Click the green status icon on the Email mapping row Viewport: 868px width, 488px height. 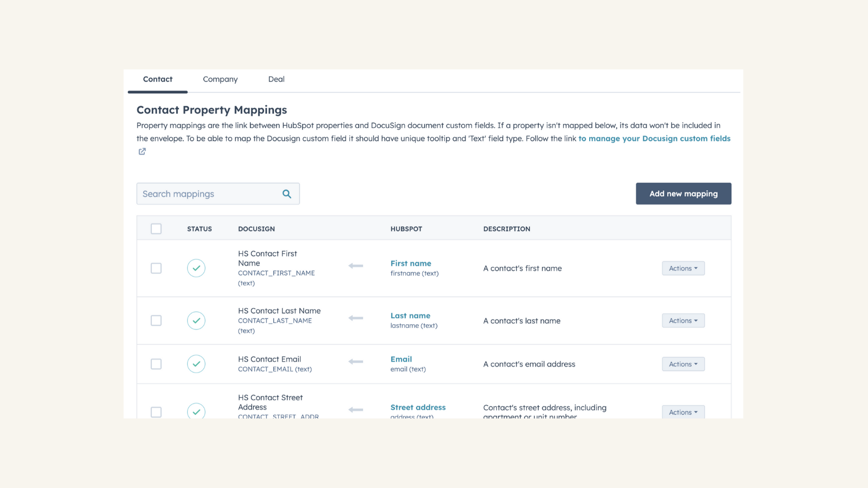[196, 364]
